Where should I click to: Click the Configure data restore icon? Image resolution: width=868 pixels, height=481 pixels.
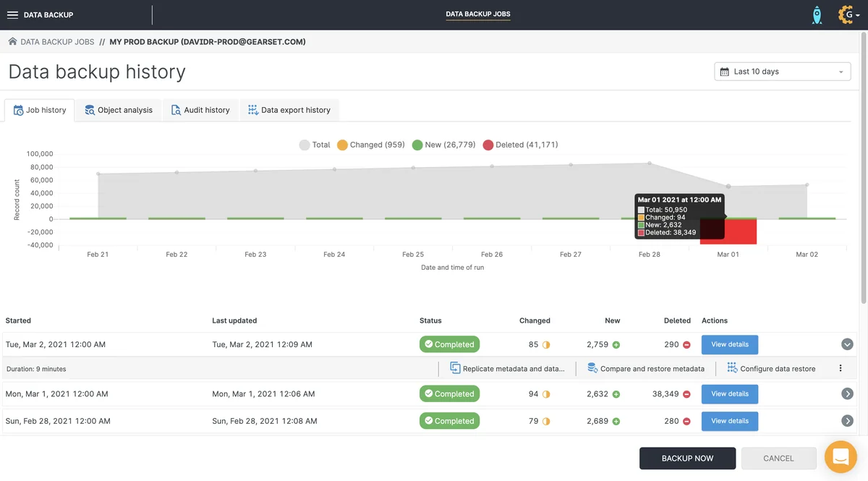[x=733, y=368]
